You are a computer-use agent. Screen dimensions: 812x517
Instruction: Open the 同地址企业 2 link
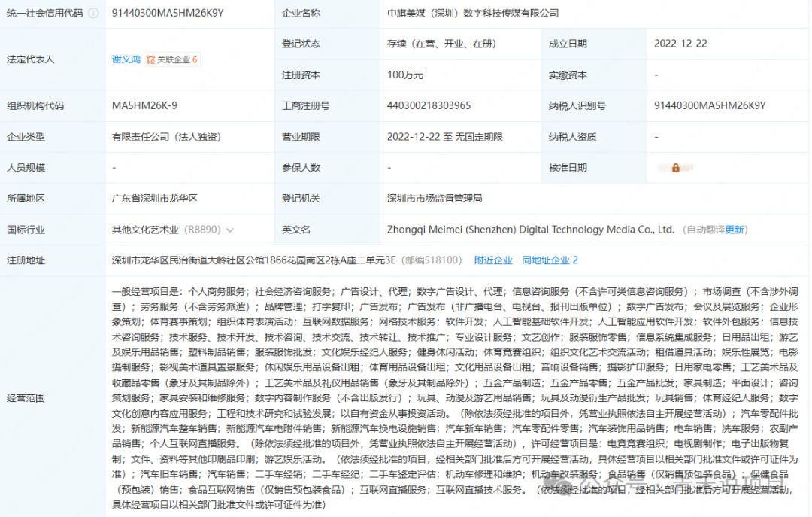[x=550, y=260]
